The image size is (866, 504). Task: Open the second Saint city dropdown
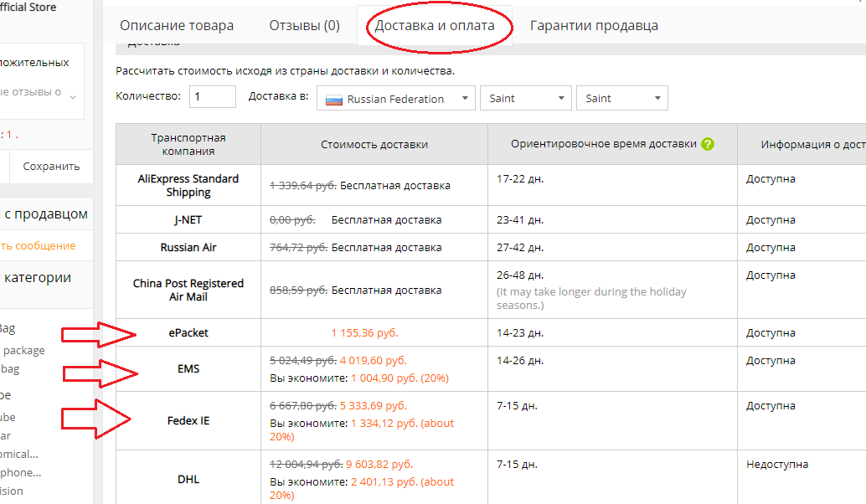tap(622, 98)
